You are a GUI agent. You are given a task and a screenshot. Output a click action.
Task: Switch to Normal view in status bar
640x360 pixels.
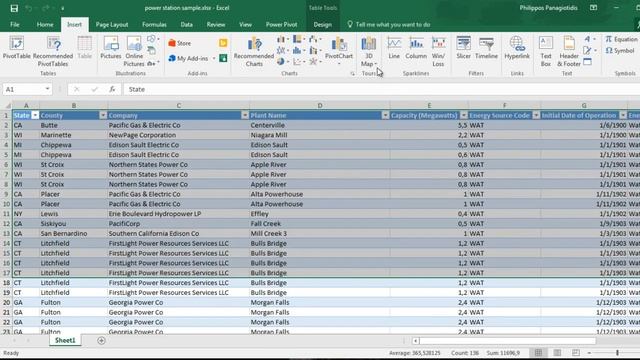[x=538, y=353]
